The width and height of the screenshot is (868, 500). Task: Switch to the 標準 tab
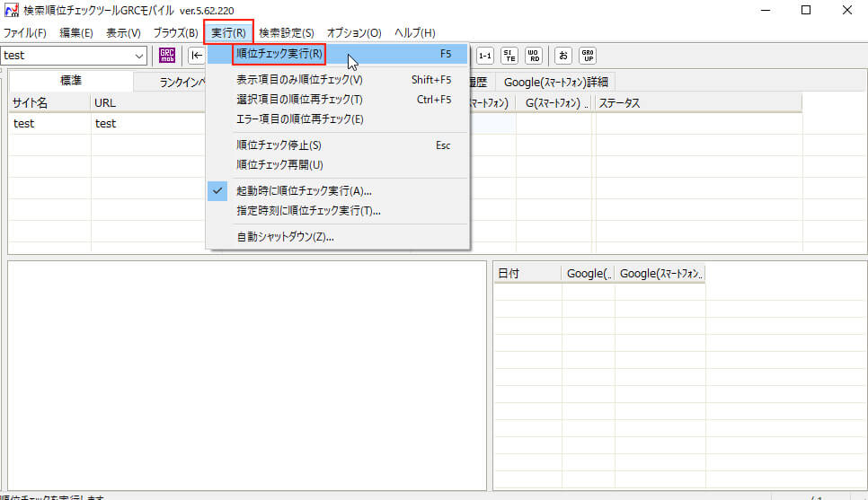click(x=71, y=81)
